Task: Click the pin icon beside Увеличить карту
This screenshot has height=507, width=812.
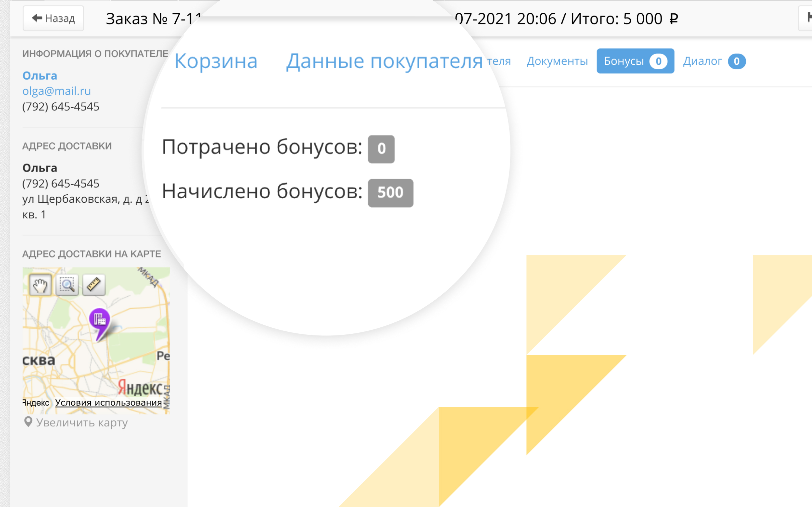Action: pos(28,422)
